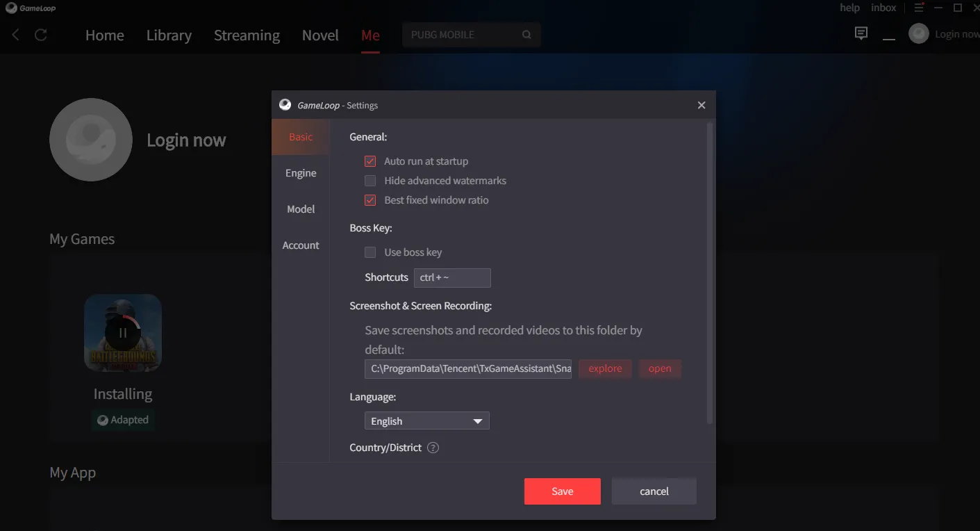This screenshot has height=531, width=980.
Task: Open the Language dropdown set to English
Action: pyautogui.click(x=427, y=420)
